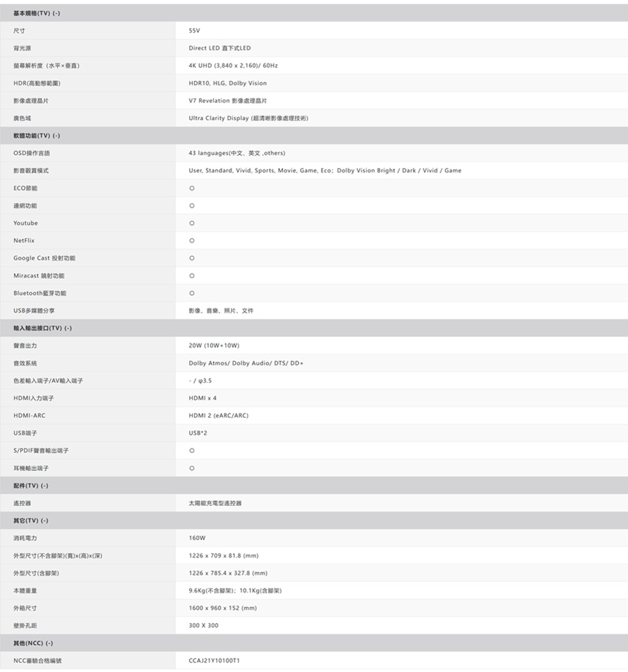The image size is (628, 672).
Task: Click the '外箱尺寸' row label
Action: pos(25,608)
